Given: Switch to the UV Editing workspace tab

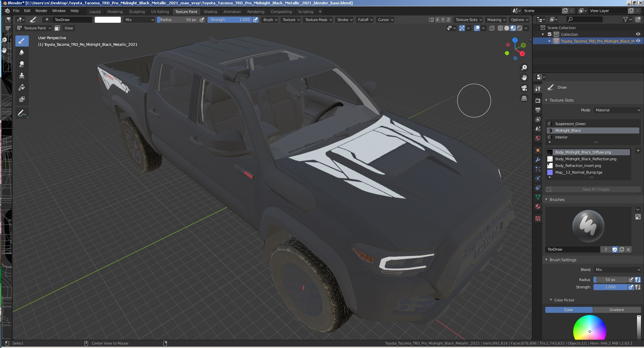Looking at the screenshot, I should click(x=160, y=11).
